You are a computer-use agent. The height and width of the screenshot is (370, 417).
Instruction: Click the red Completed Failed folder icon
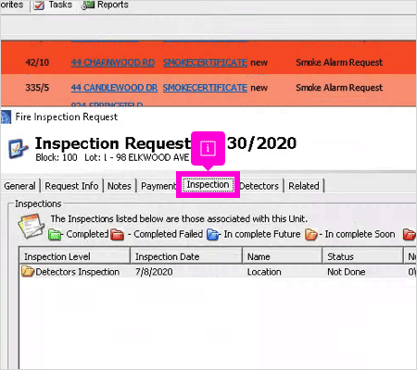pos(117,235)
